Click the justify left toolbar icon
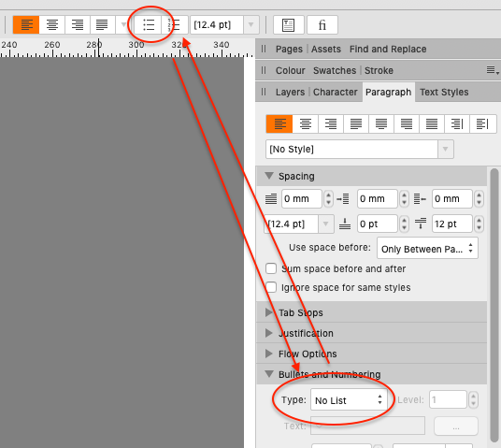 (x=102, y=24)
